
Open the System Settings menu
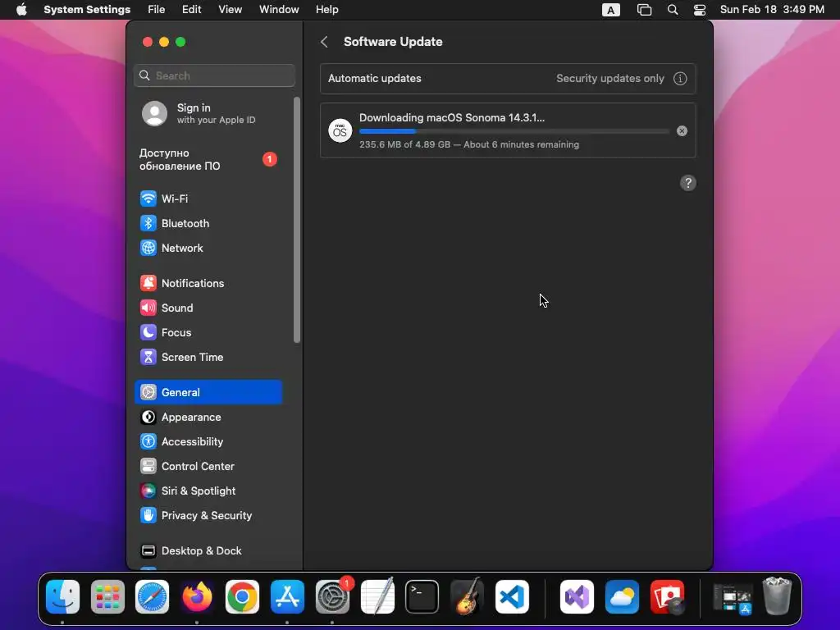87,10
